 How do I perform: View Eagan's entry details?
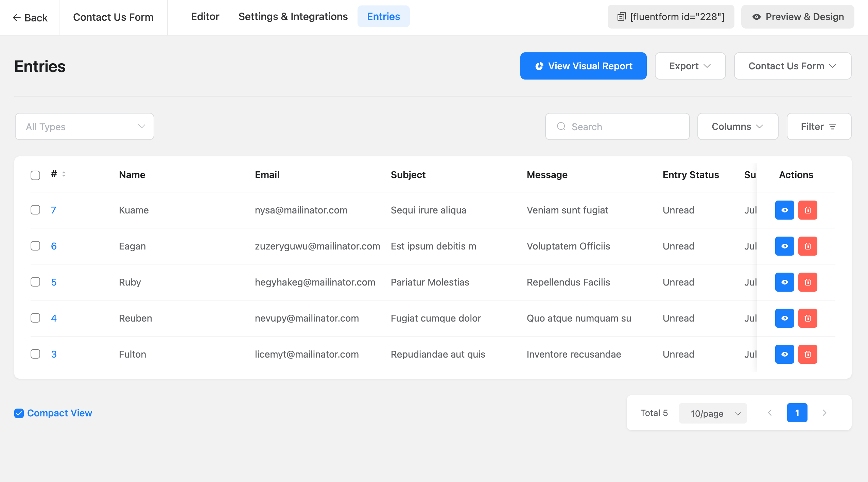pos(784,246)
